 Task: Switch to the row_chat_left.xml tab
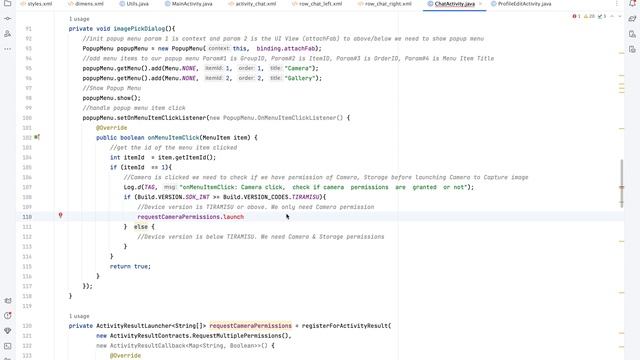(x=317, y=4)
